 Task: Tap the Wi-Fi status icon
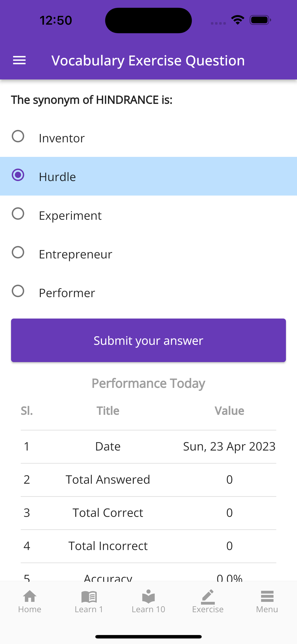[x=238, y=20]
